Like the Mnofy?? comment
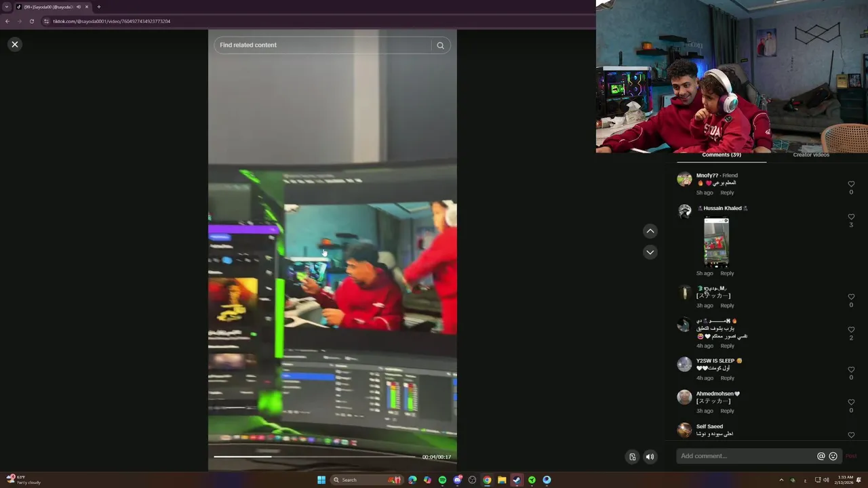Viewport: 868px width, 488px height. point(851,184)
